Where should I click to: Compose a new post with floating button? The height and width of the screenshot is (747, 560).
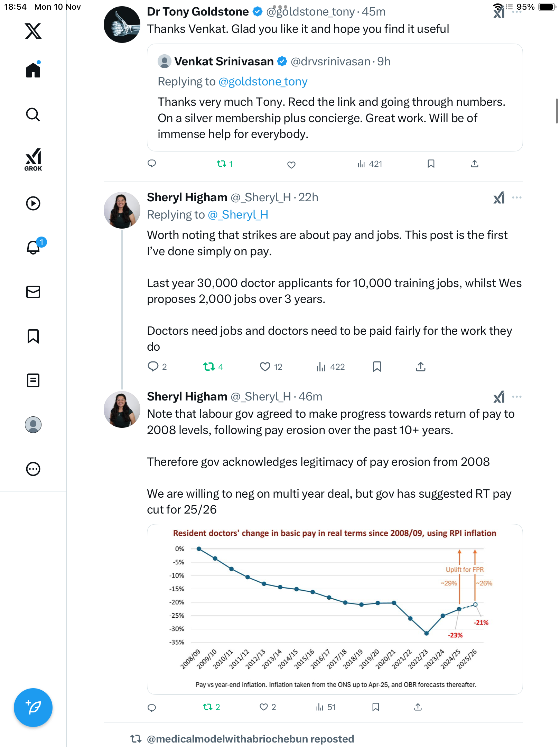33,708
